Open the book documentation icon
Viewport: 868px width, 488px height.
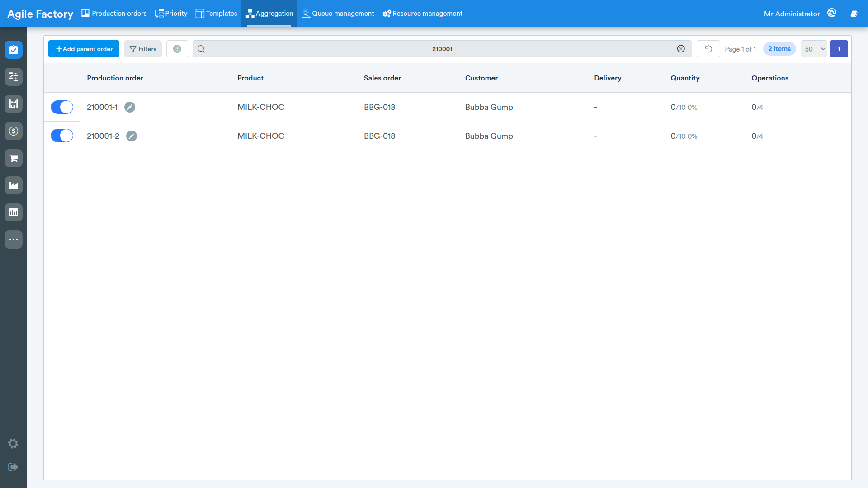click(x=854, y=14)
